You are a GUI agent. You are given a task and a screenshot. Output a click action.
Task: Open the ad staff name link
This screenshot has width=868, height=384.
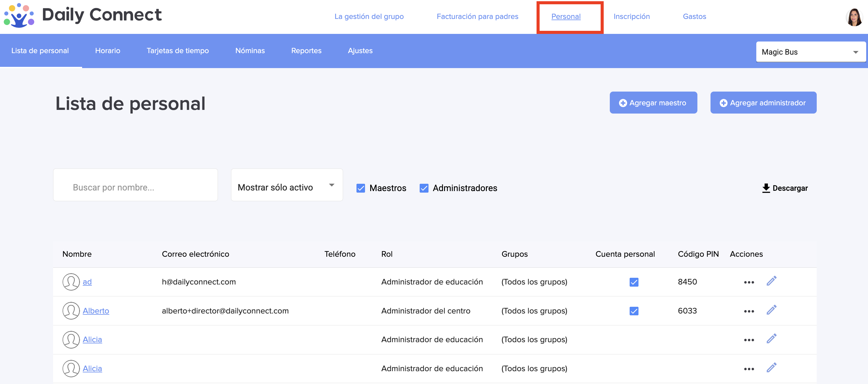point(87,282)
